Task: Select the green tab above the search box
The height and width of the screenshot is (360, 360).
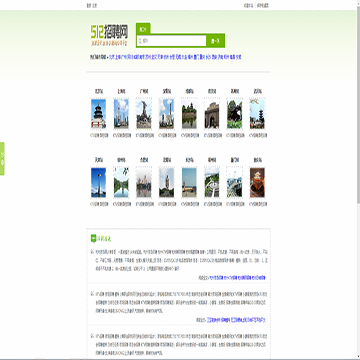Action: click(x=143, y=29)
